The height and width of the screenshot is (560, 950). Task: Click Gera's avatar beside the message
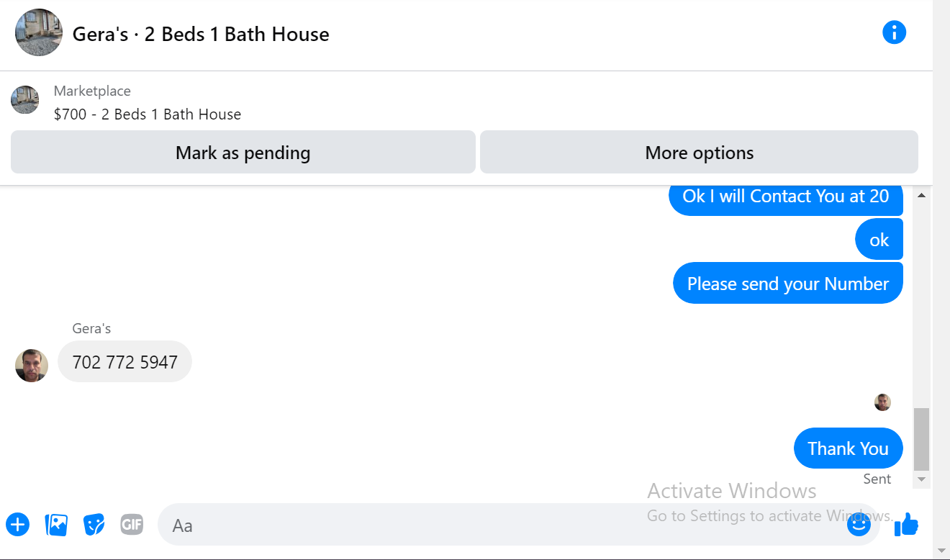(32, 366)
